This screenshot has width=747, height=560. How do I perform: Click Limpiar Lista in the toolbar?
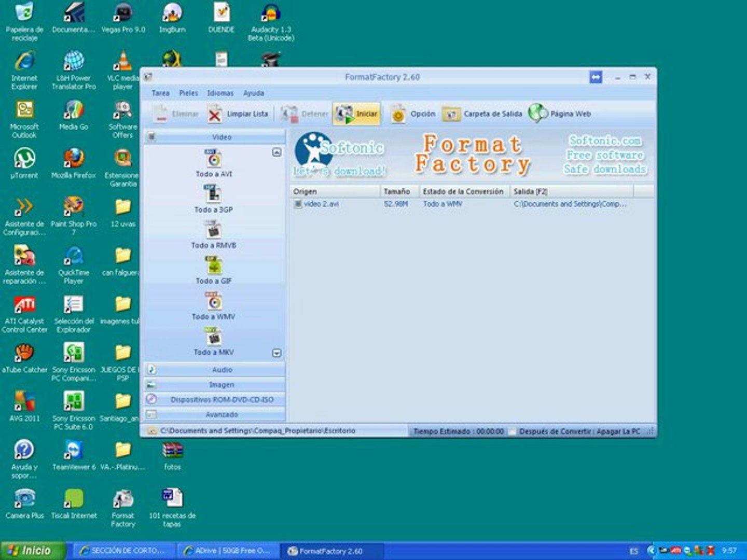pos(238,114)
